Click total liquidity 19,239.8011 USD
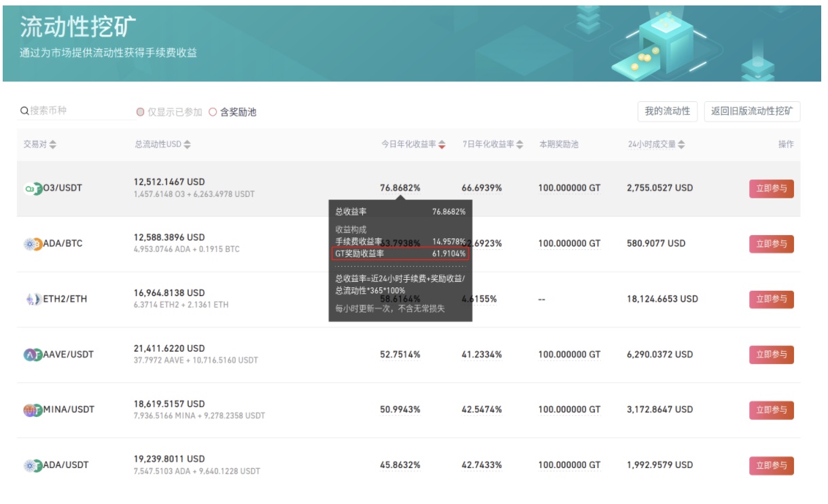 [x=169, y=459]
